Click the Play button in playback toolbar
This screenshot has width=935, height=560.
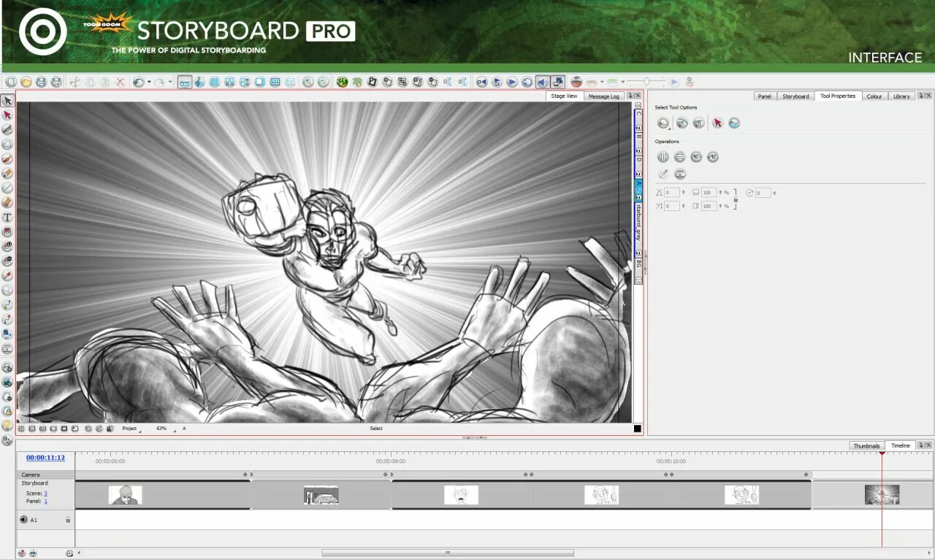(x=512, y=83)
